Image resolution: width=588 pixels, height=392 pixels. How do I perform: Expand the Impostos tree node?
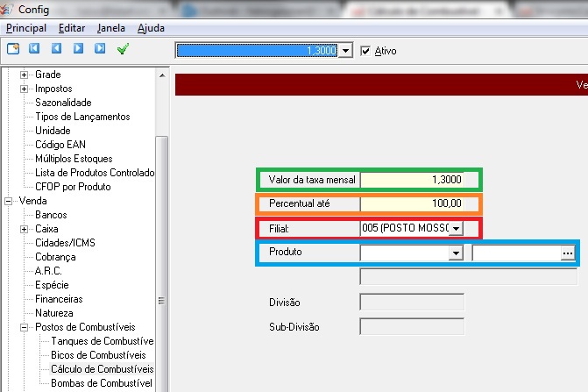click(24, 89)
